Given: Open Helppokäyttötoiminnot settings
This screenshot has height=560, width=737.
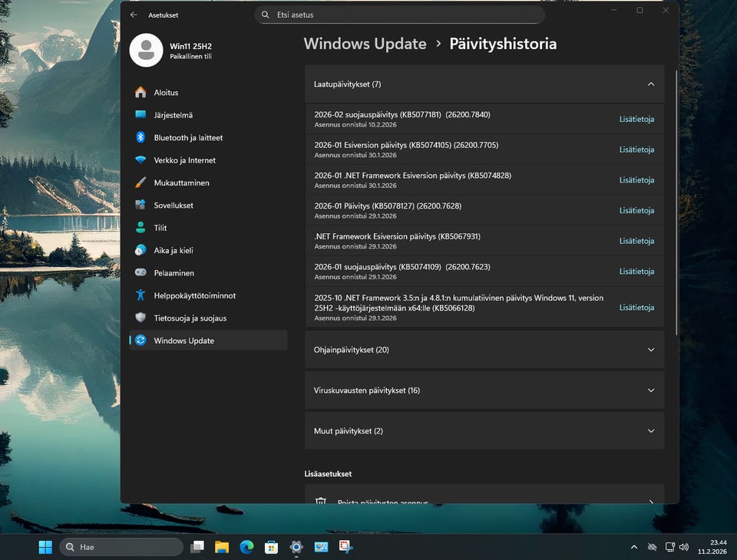Looking at the screenshot, I should coord(194,295).
